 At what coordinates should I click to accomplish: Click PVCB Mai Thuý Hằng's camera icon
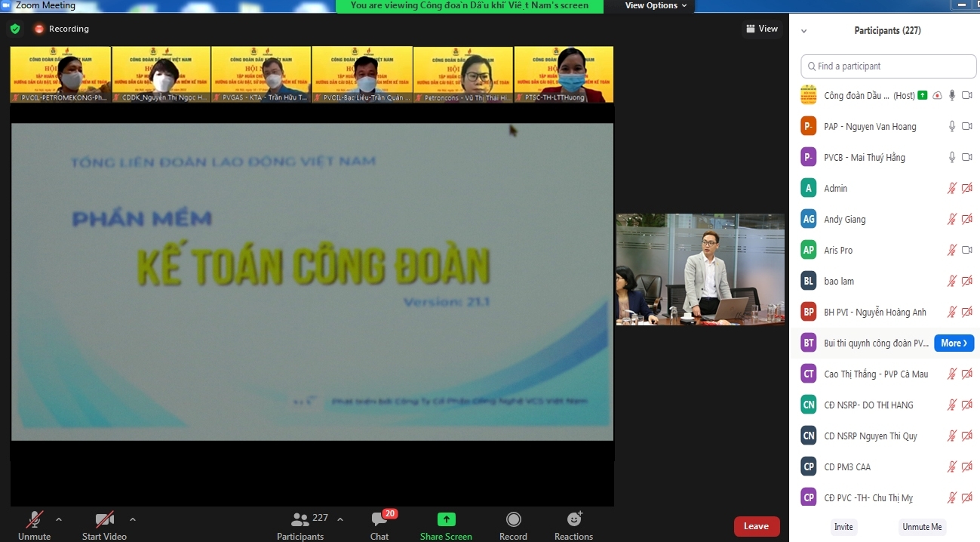pyautogui.click(x=967, y=158)
